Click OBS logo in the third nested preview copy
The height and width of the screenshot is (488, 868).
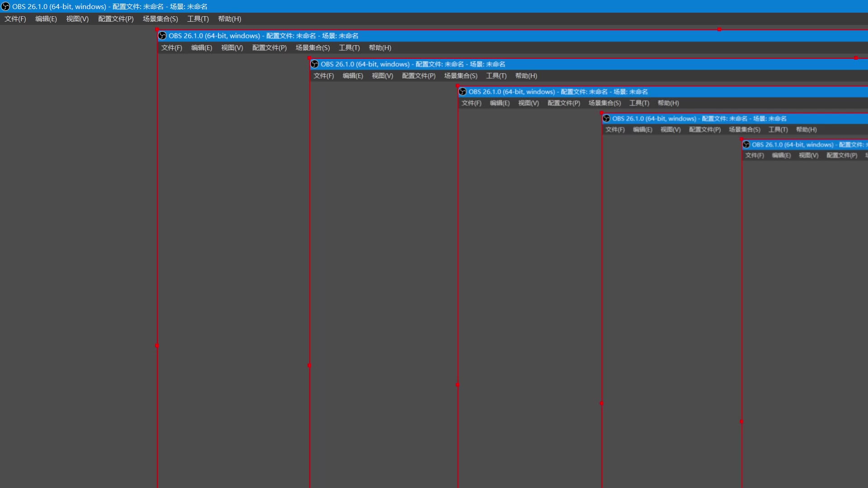tap(462, 92)
